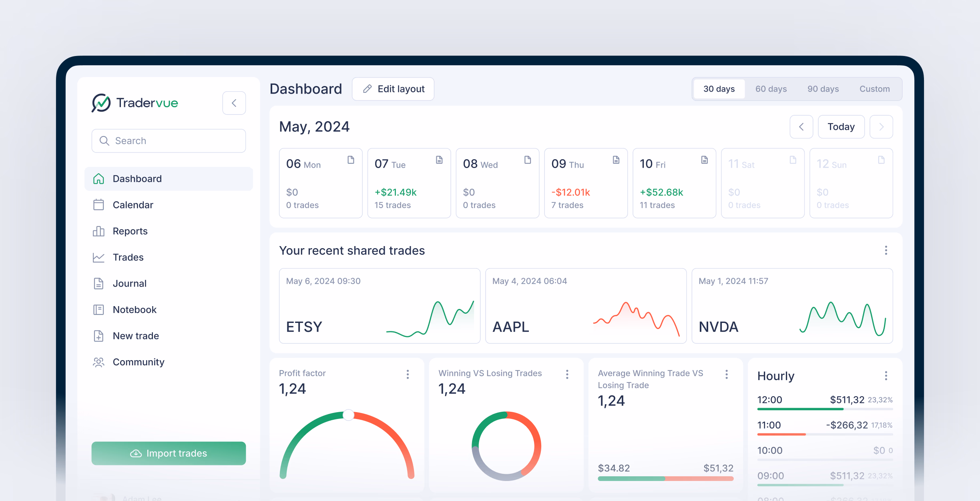
Task: Click the Winning VS Losing donut chart
Action: (506, 446)
